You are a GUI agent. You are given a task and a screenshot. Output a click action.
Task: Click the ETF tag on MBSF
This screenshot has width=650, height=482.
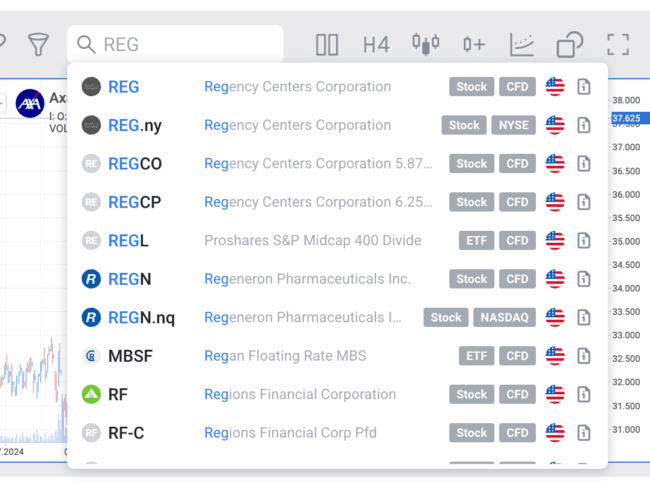pos(476,356)
